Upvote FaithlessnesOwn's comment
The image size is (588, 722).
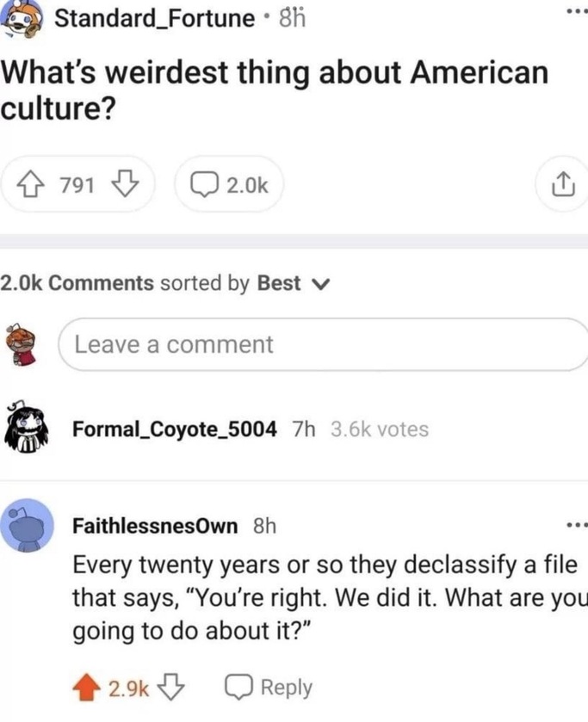(86, 688)
